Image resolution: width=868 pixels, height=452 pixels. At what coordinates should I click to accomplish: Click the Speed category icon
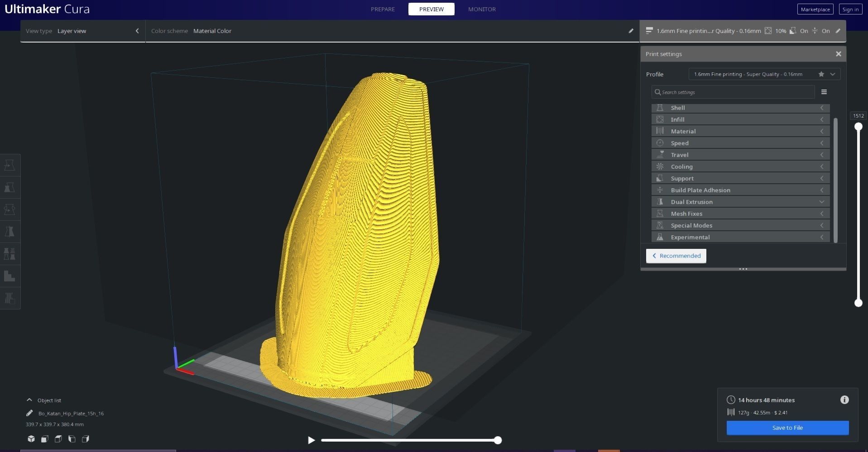tap(660, 143)
